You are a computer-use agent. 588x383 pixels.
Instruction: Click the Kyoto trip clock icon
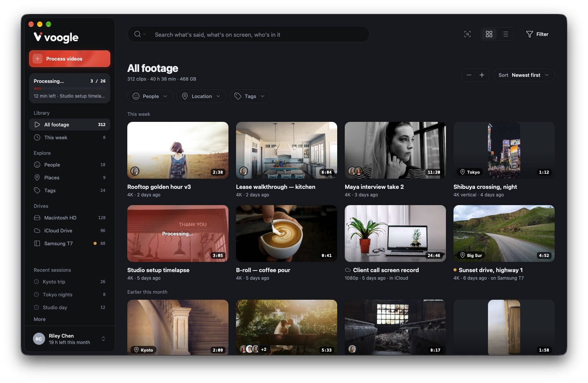[36, 282]
